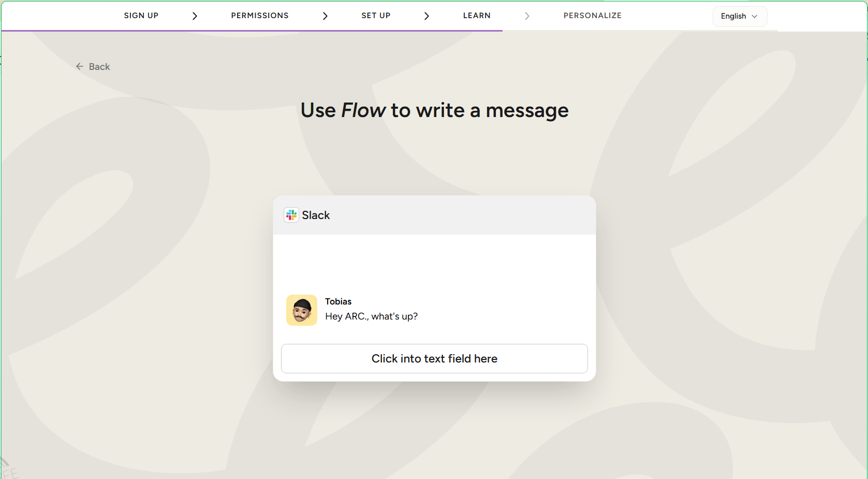Select the PERMISSIONS step
The image size is (868, 479).
tap(260, 16)
